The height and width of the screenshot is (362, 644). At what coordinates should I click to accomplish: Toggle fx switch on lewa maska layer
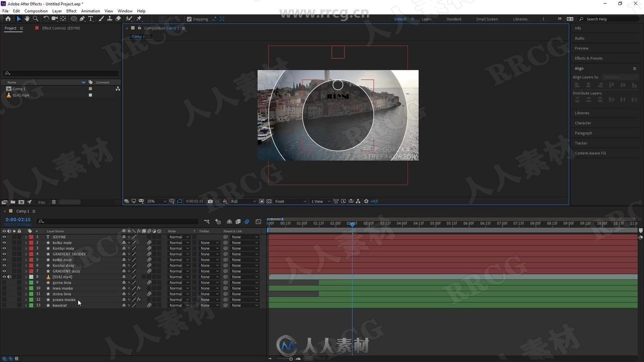pos(139,288)
